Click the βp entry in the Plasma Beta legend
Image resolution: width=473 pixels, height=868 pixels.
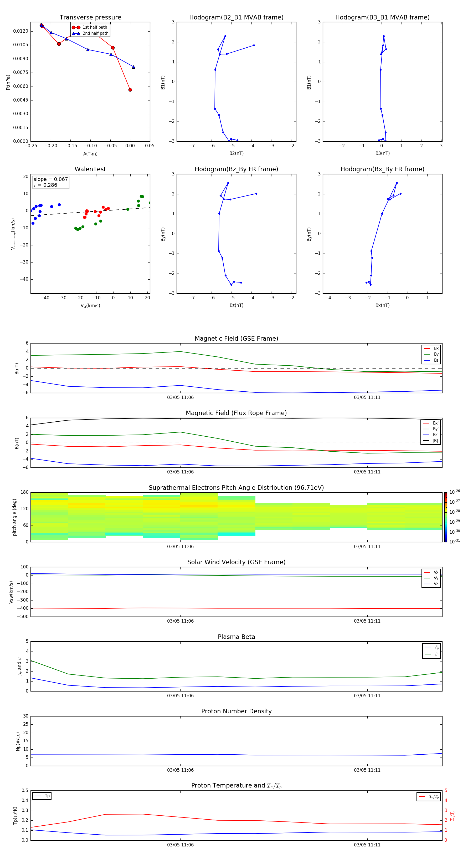[x=431, y=647]
